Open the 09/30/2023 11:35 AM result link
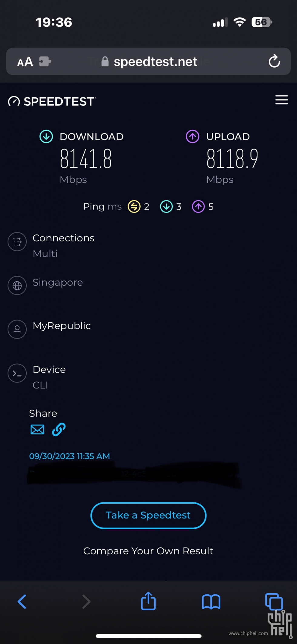Viewport: 297px width, 644px height. (x=69, y=456)
